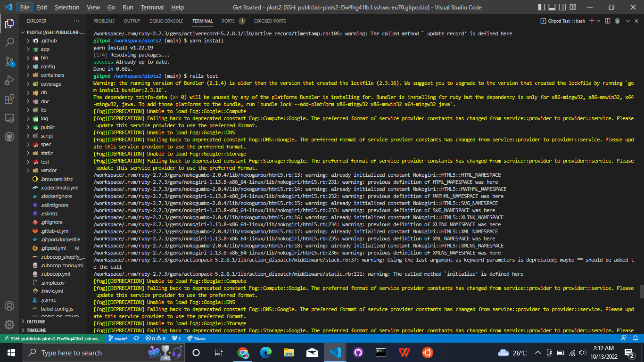This screenshot has width=644, height=362.
Task: Open the Terminal menu
Action: pyautogui.click(x=152, y=8)
